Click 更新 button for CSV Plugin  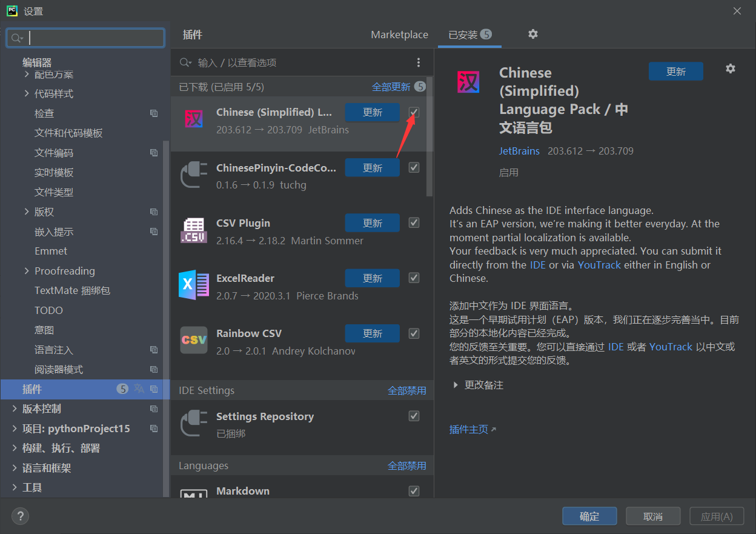click(373, 223)
